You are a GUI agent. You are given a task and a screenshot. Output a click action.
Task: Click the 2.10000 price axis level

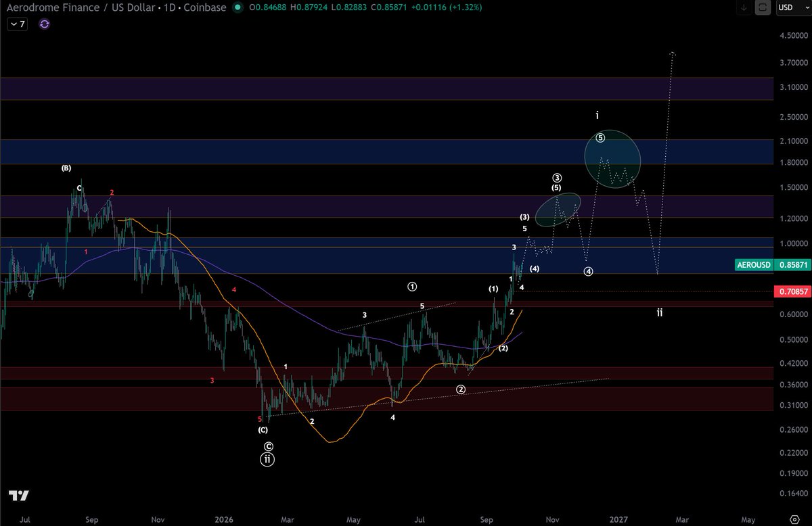click(x=793, y=141)
